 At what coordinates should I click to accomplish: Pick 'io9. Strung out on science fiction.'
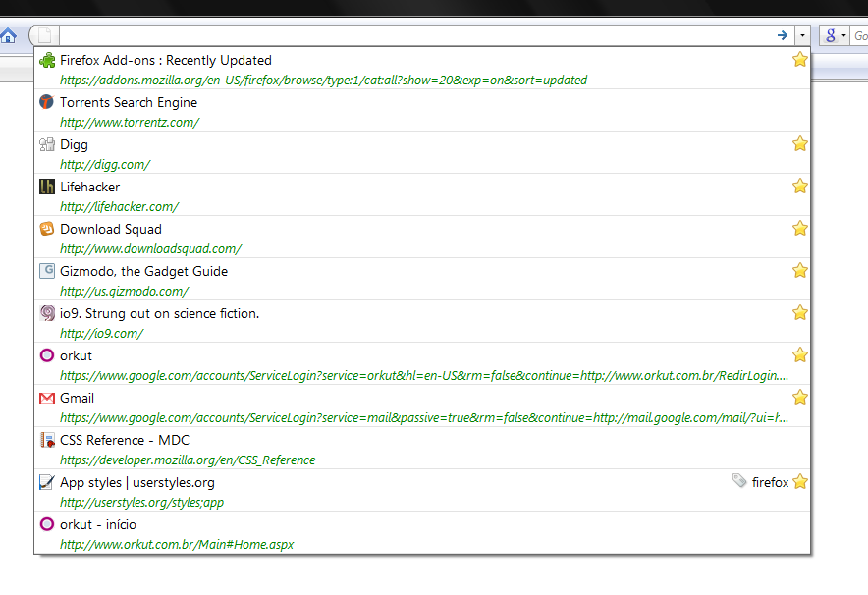click(x=159, y=314)
